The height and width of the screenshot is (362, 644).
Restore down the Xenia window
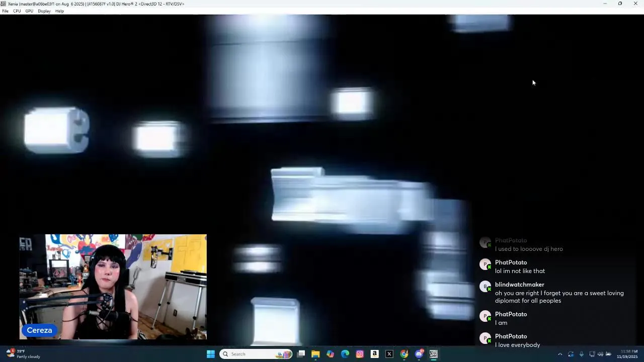tap(620, 4)
